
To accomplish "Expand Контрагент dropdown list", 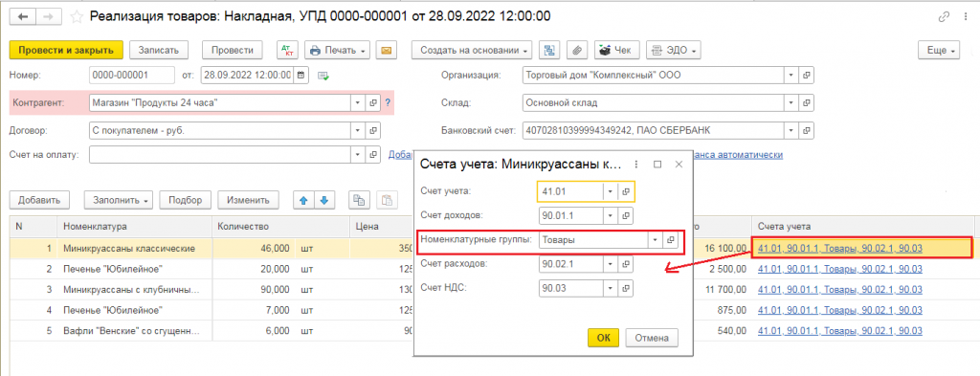I will [358, 102].
